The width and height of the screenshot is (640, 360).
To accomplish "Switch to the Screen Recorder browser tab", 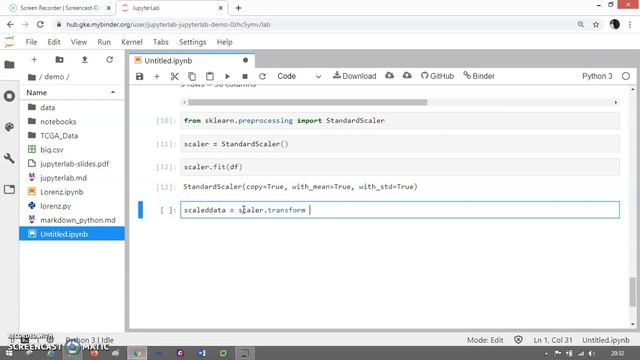I will point(60,8).
